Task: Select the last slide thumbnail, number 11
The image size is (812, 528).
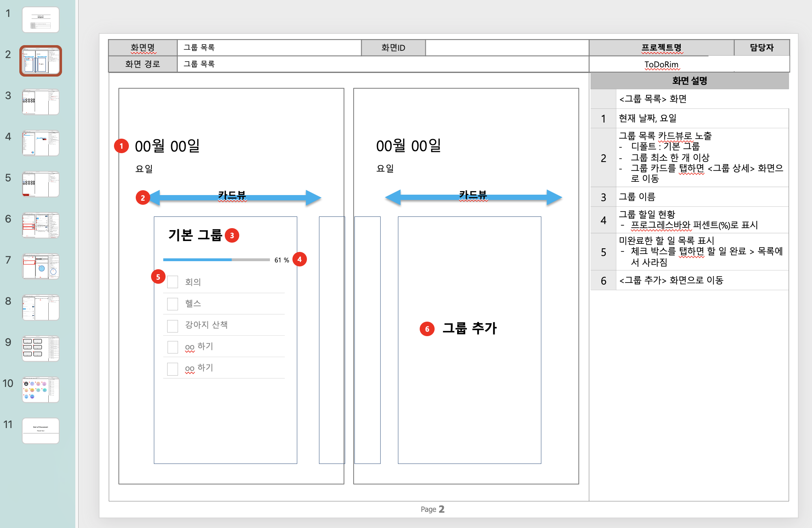Action: [x=41, y=431]
